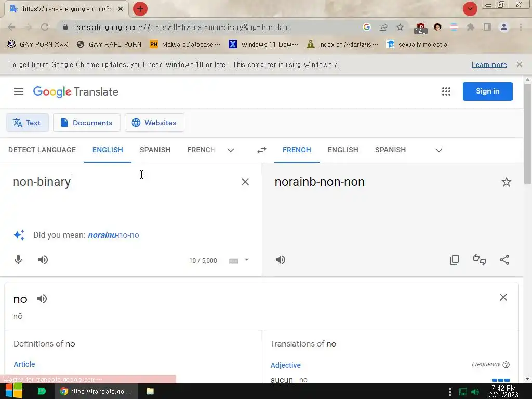Click the Adjective heading in translations
Screen dimensions: 532x399
[x=285, y=365]
